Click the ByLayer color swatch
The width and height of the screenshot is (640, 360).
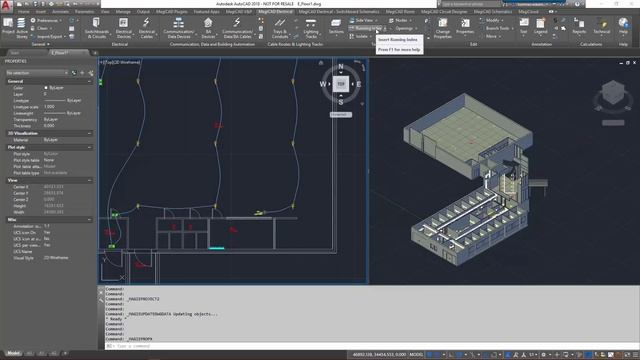coord(46,88)
